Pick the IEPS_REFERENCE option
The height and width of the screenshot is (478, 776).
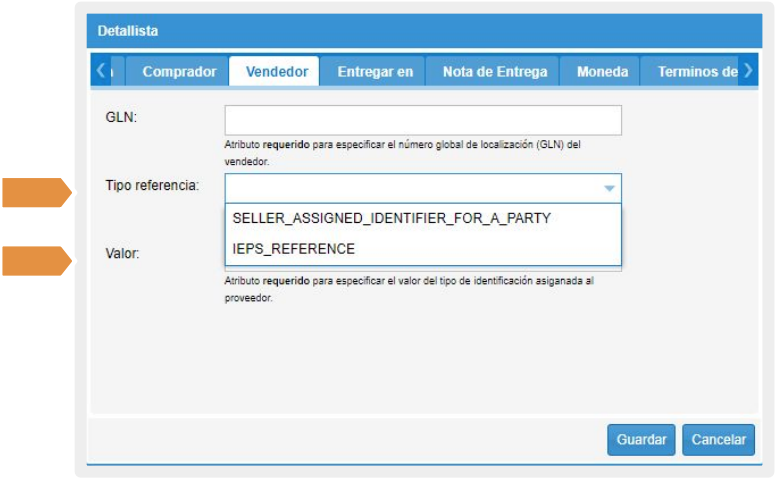coord(293,249)
